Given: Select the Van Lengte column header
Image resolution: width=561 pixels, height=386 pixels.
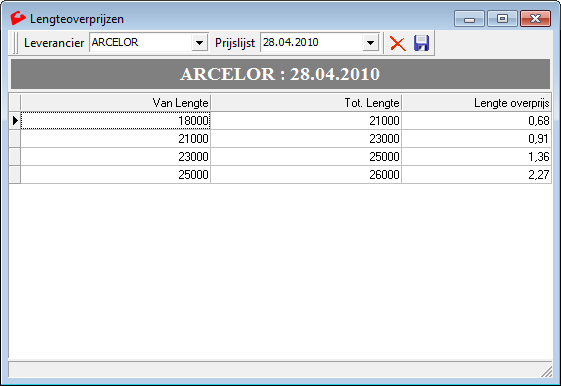Looking at the screenshot, I should 116,103.
